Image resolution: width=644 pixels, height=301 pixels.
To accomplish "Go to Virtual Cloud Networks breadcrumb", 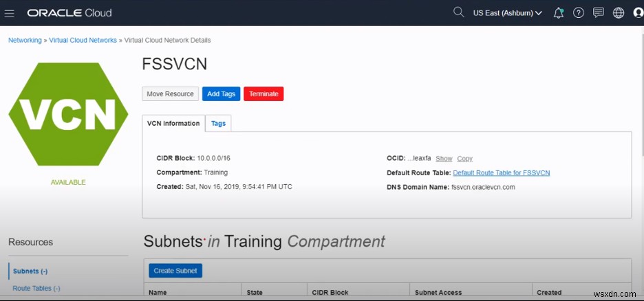I will [83, 40].
